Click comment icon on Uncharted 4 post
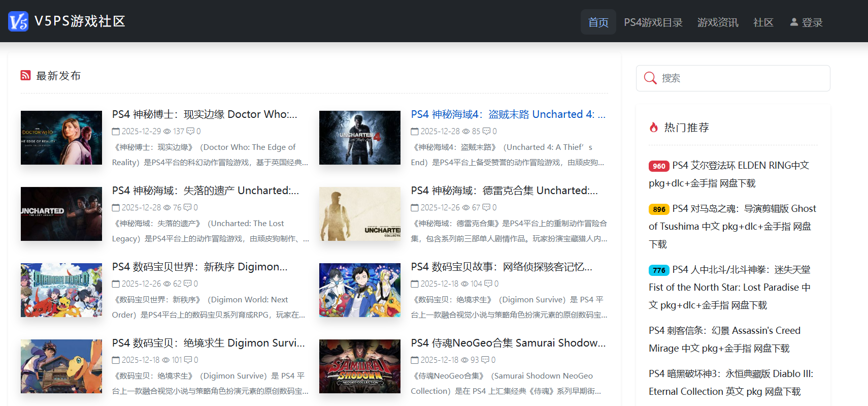The image size is (868, 406). [486, 131]
